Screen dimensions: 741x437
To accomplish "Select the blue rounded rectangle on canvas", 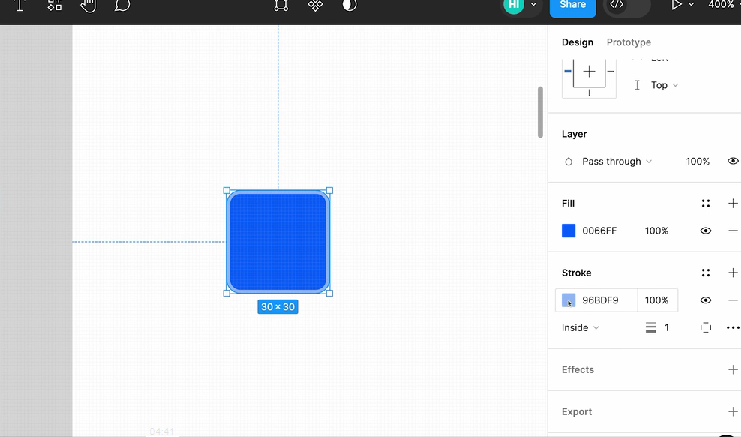I will (x=278, y=242).
